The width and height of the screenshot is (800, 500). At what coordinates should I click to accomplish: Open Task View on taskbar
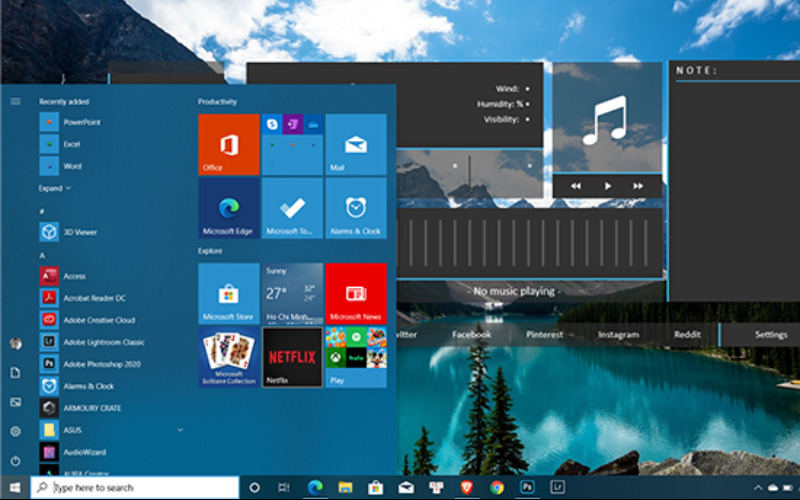click(x=284, y=488)
